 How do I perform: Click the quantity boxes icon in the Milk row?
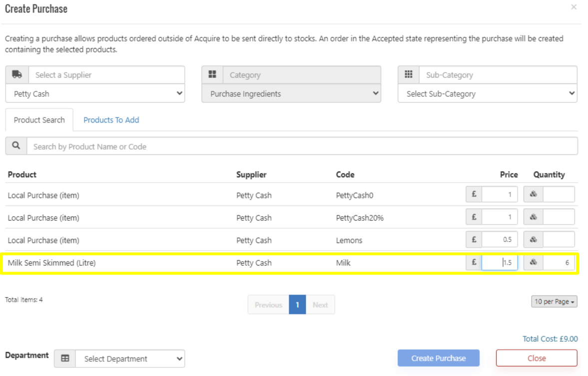pos(533,262)
